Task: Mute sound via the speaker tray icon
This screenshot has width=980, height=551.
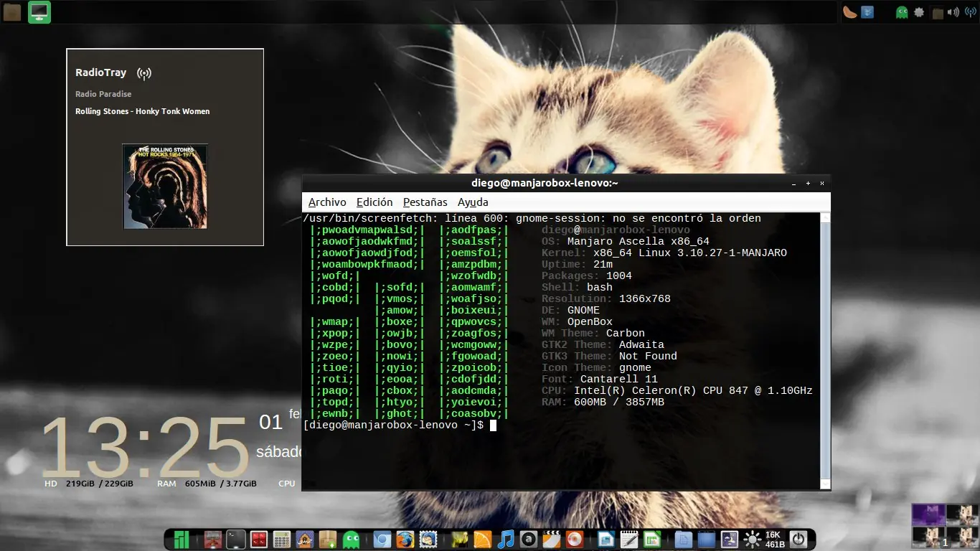Action: coord(953,11)
